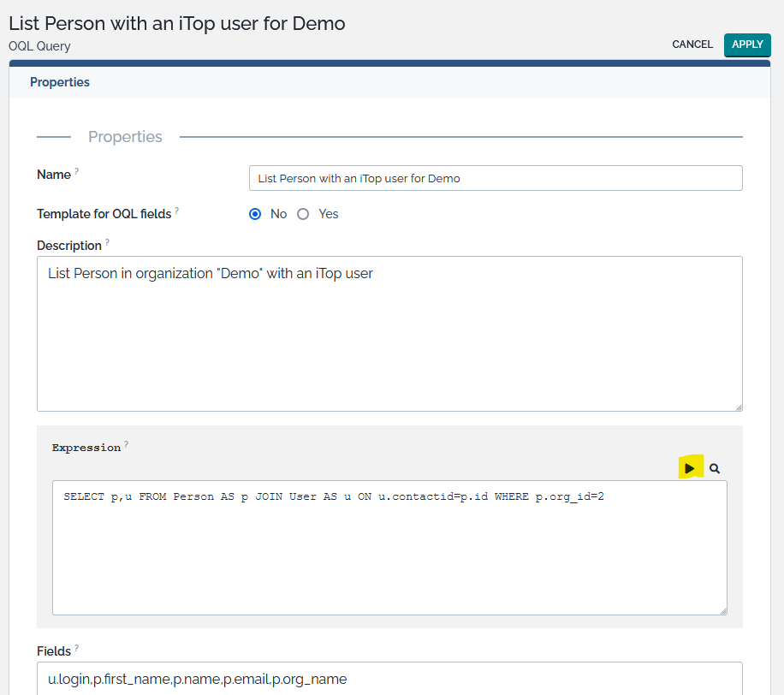Image resolution: width=784 pixels, height=695 pixels.
Task: Click inside the Description text area
Action: (389, 334)
